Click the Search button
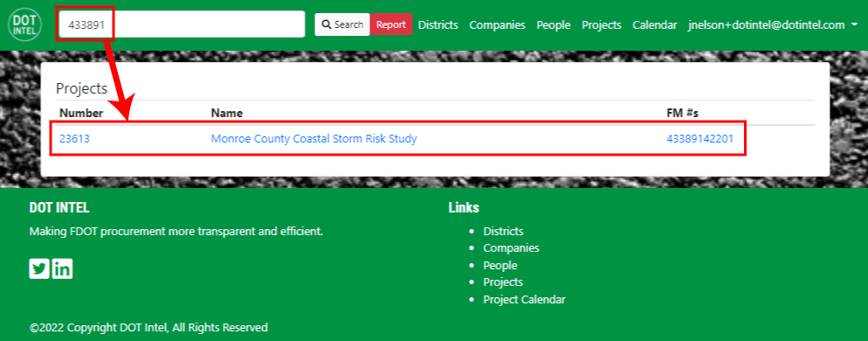The height and width of the screenshot is (341, 868). click(x=342, y=24)
